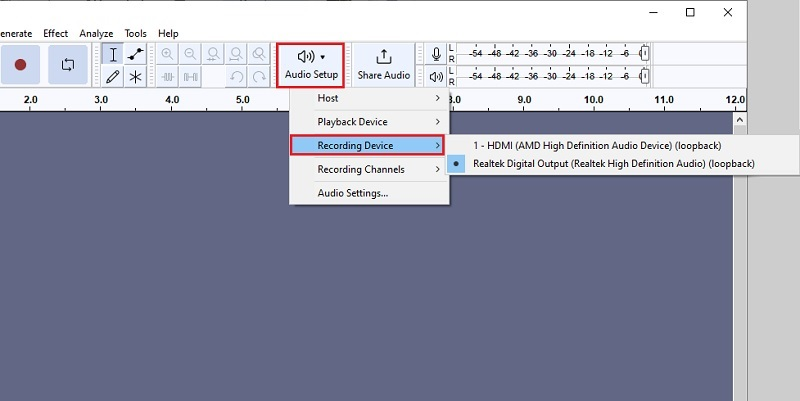Image resolution: width=800 pixels, height=401 pixels.
Task: Select Realtek Digital Output loopback device
Action: click(x=613, y=163)
